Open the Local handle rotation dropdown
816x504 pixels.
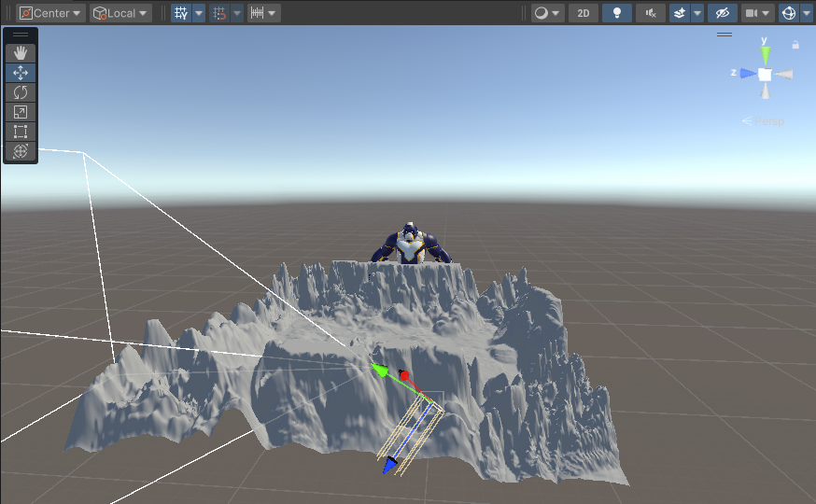pyautogui.click(x=120, y=13)
